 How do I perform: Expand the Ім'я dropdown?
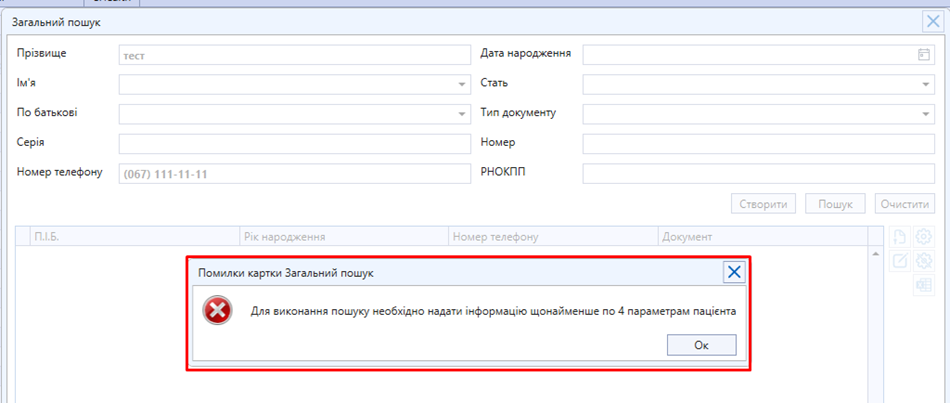[x=462, y=85]
